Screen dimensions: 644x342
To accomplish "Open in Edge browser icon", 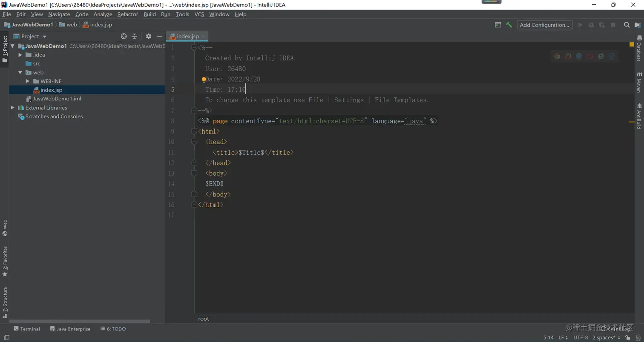I will point(612,56).
